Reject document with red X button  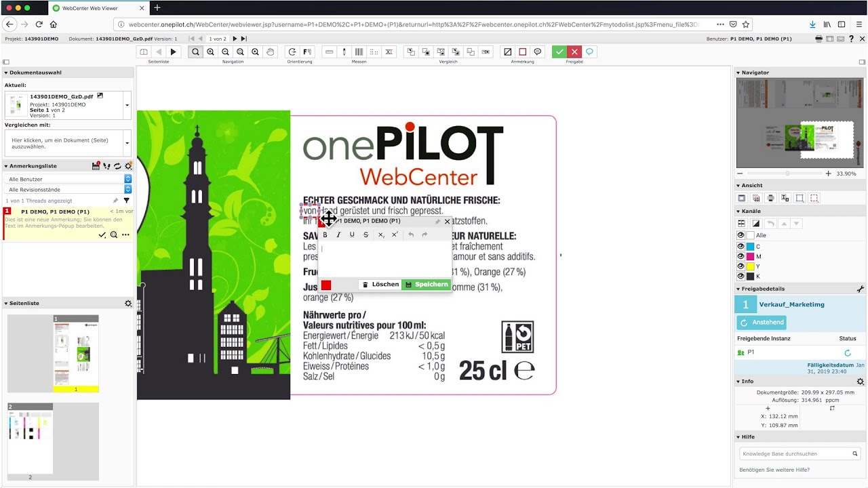coord(574,52)
